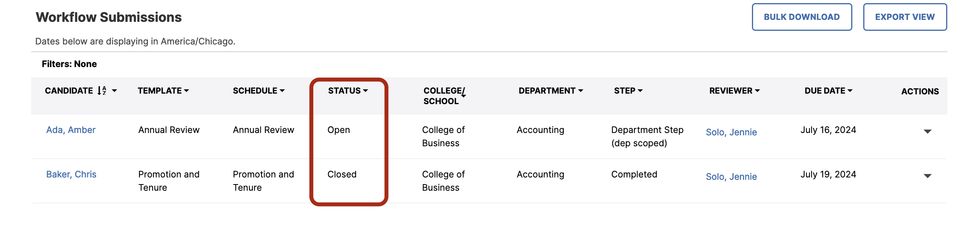Open reviewer Solo, Jennie in Baker row
Screen dimensions: 980x234
pyautogui.click(x=731, y=177)
